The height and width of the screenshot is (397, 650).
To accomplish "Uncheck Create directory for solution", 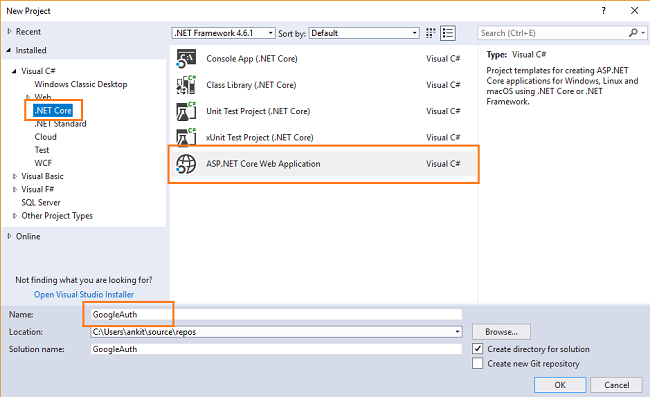I will pos(478,349).
